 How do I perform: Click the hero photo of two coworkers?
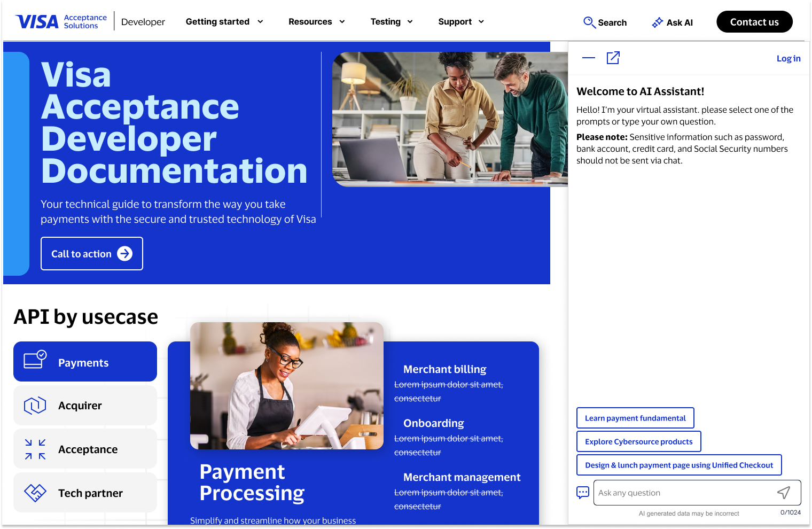tap(450, 119)
